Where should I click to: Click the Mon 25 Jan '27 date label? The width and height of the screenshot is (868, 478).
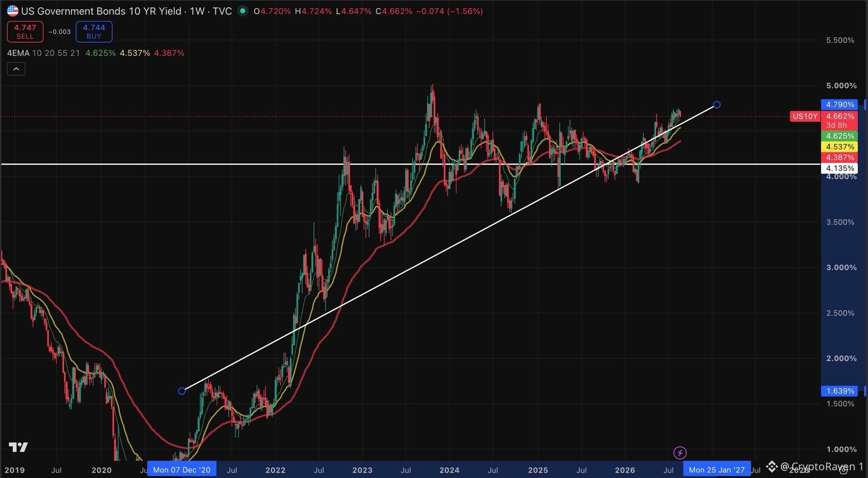coord(717,470)
